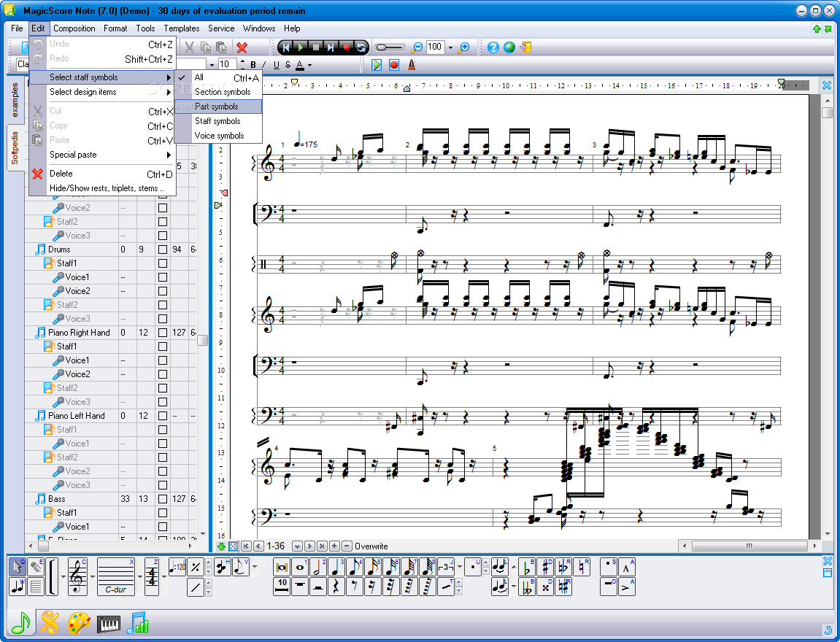Viewport: 840px width, 642px height.
Task: Click the font size input field
Action: pyautogui.click(x=227, y=64)
